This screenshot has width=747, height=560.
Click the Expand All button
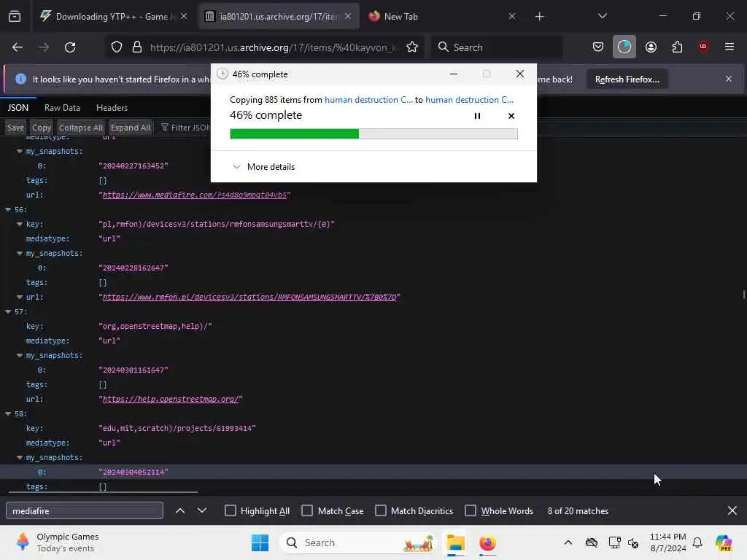(x=131, y=128)
